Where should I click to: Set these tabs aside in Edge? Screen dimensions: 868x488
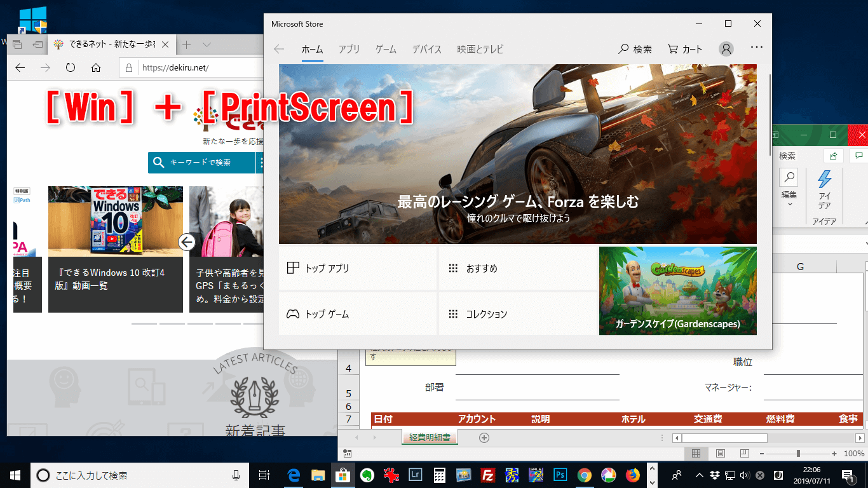37,45
